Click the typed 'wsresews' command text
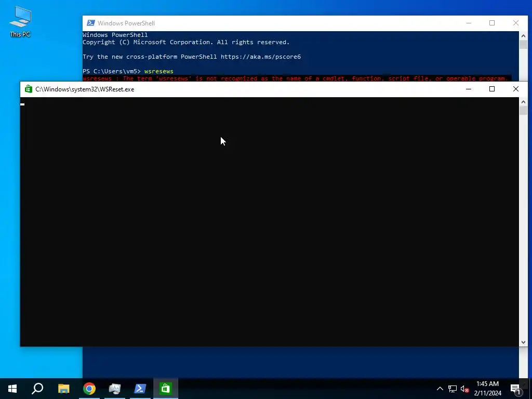 point(159,71)
